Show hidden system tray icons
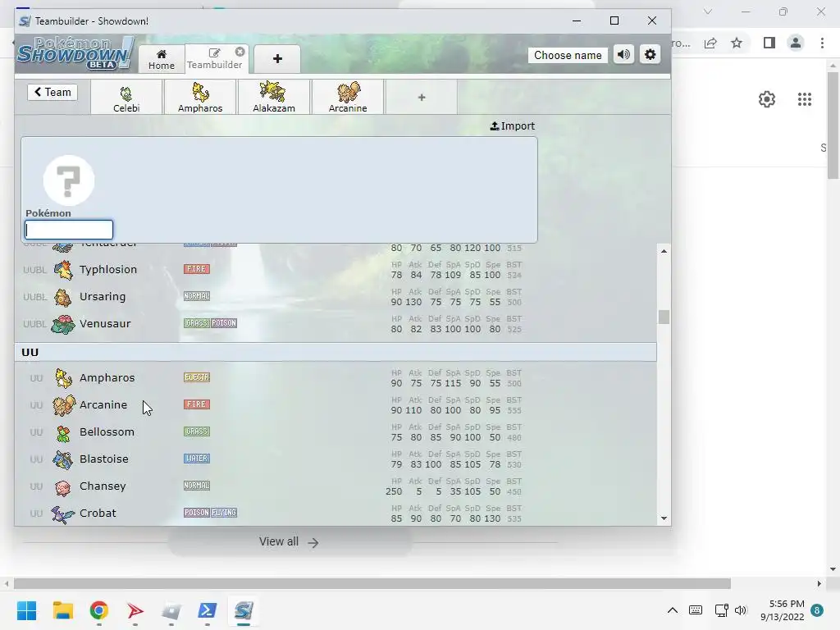Image resolution: width=840 pixels, height=630 pixels. (x=673, y=610)
